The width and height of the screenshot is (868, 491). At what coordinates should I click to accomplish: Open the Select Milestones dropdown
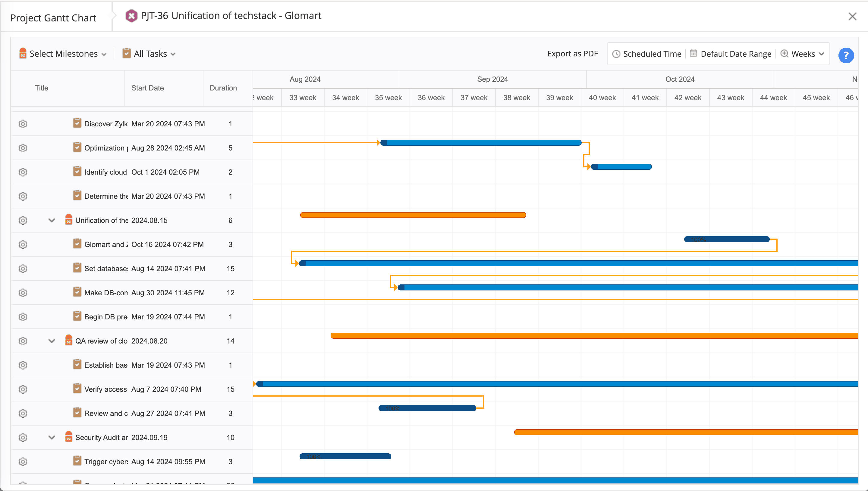click(x=63, y=54)
